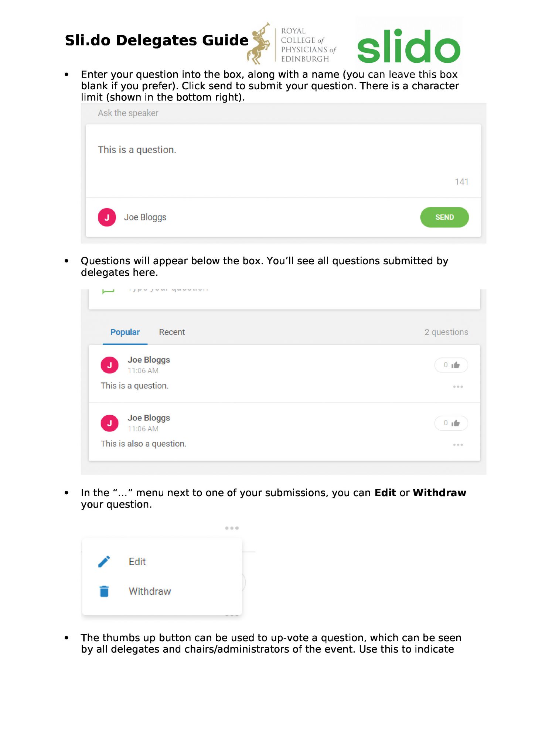Click Joe Bloggs avatar on the second question

(109, 423)
